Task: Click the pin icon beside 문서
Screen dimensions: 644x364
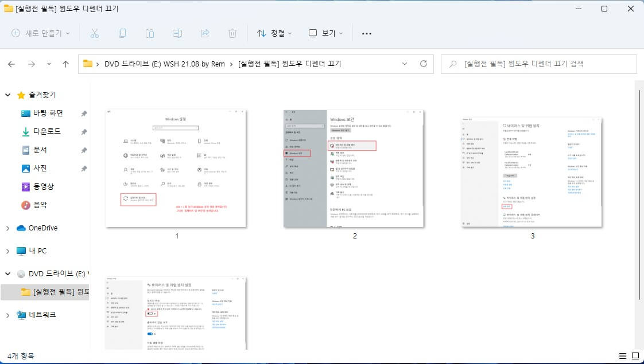Action: tap(84, 150)
